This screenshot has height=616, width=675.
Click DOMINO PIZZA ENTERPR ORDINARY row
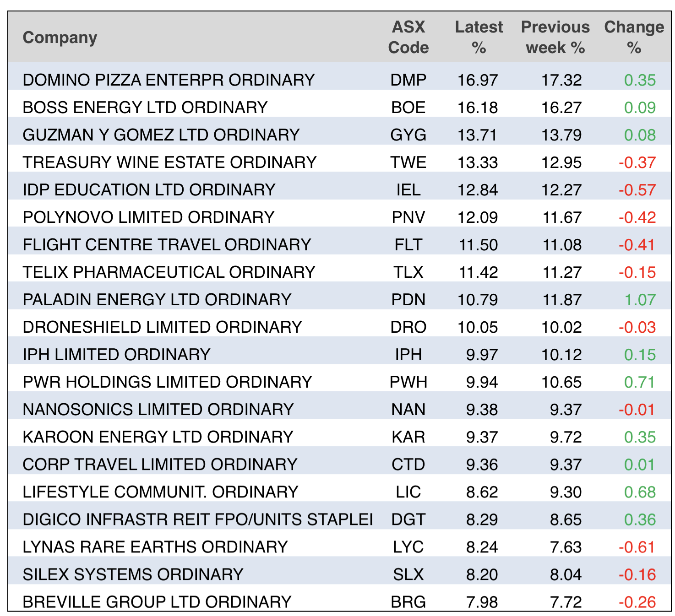169,80
